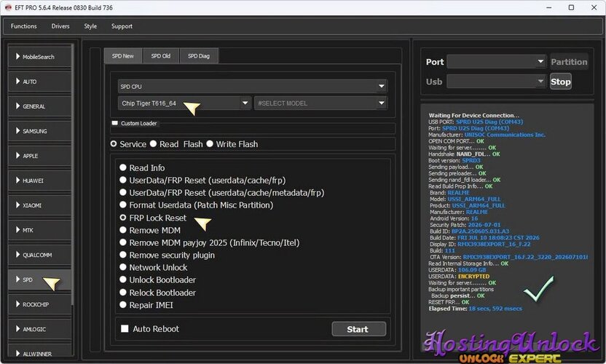Click the Security Patch 2026-07-01 log entry
This screenshot has height=364, width=606.
click(465, 225)
